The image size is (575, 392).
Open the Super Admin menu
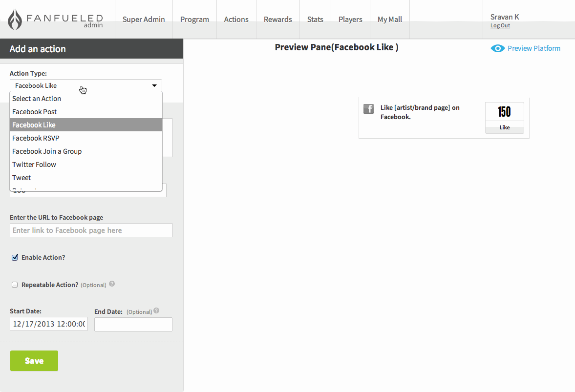144,20
